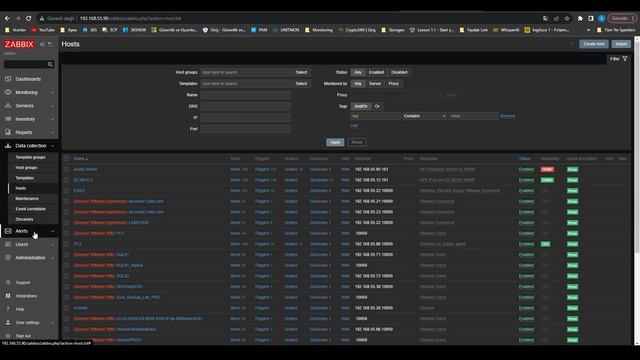Tick the checkbox for Aruba Switch row

click(67, 169)
